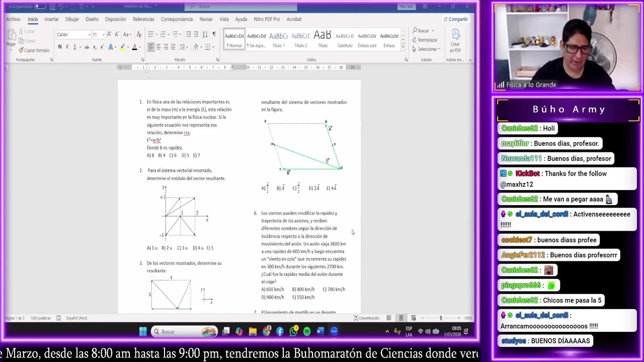The width and height of the screenshot is (644, 362).
Task: Clear all formatting icon
Action: [139, 34]
